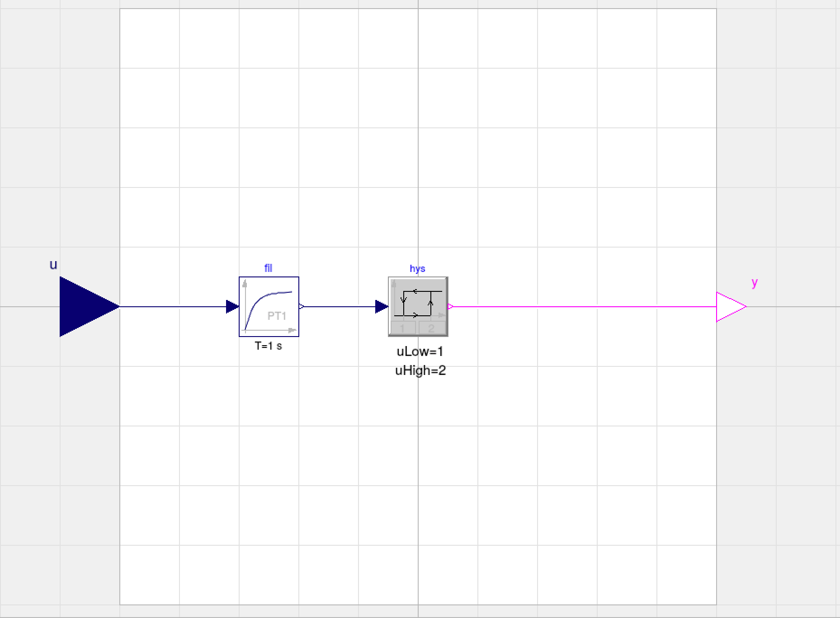Click the connection line between fil and hys
The width and height of the screenshot is (840, 618).
pyautogui.click(x=339, y=306)
